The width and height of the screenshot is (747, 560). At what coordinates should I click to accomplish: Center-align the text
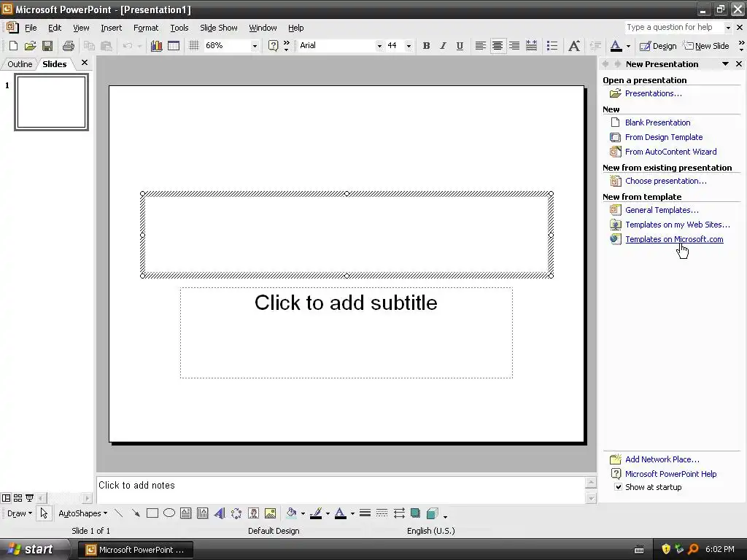[498, 46]
